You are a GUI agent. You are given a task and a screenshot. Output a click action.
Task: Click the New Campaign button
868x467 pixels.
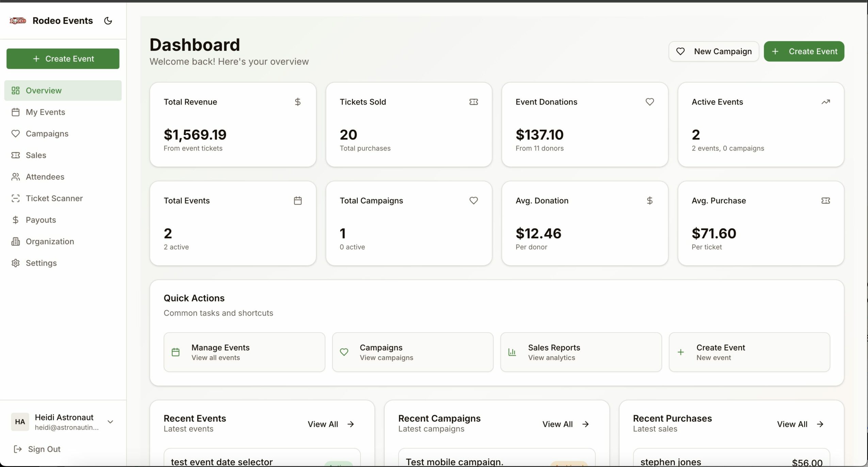[713, 51]
